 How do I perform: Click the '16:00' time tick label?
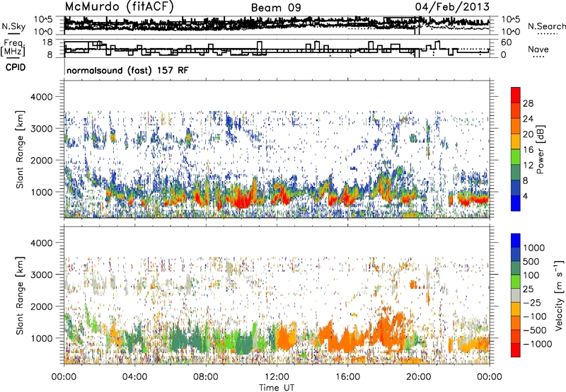coord(347,377)
